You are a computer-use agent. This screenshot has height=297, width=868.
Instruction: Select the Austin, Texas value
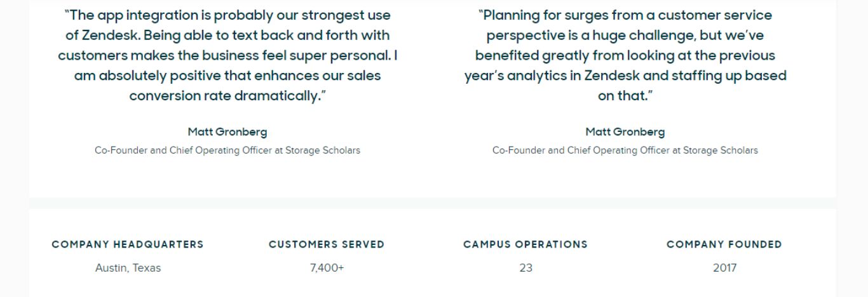[x=128, y=268]
